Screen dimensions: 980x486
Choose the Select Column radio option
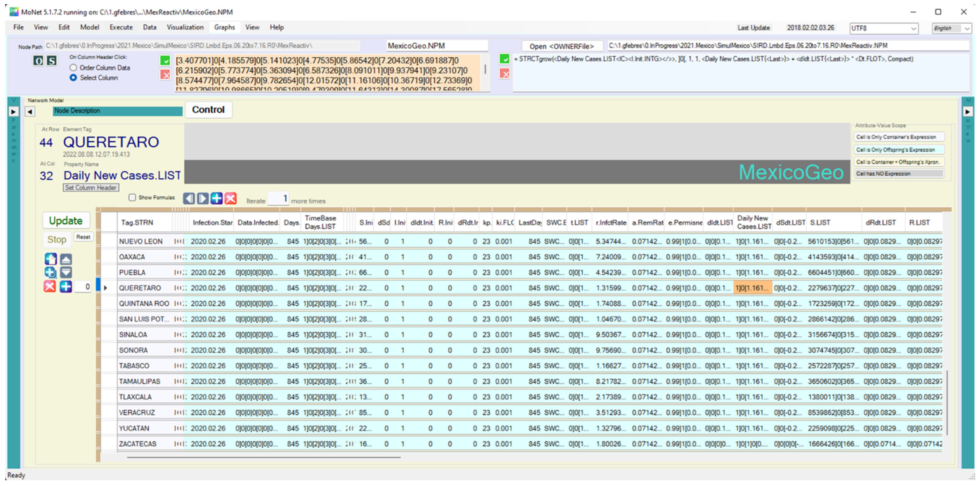(73, 78)
